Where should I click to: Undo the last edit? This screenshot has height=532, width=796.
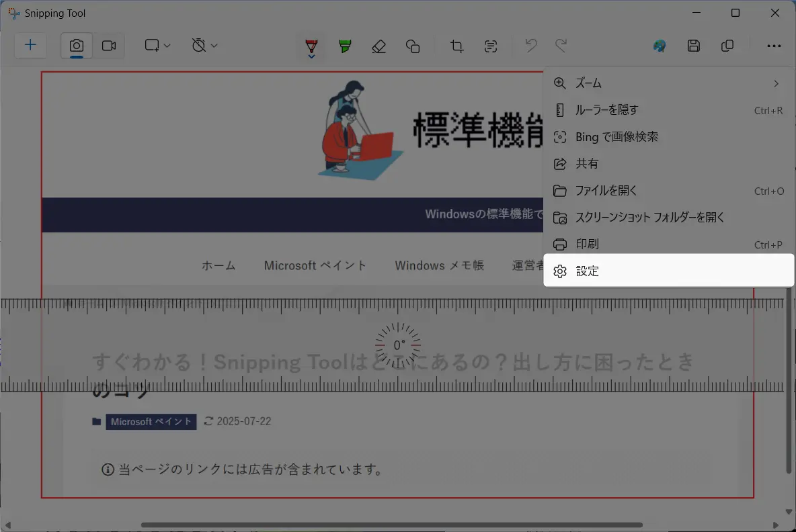531,46
